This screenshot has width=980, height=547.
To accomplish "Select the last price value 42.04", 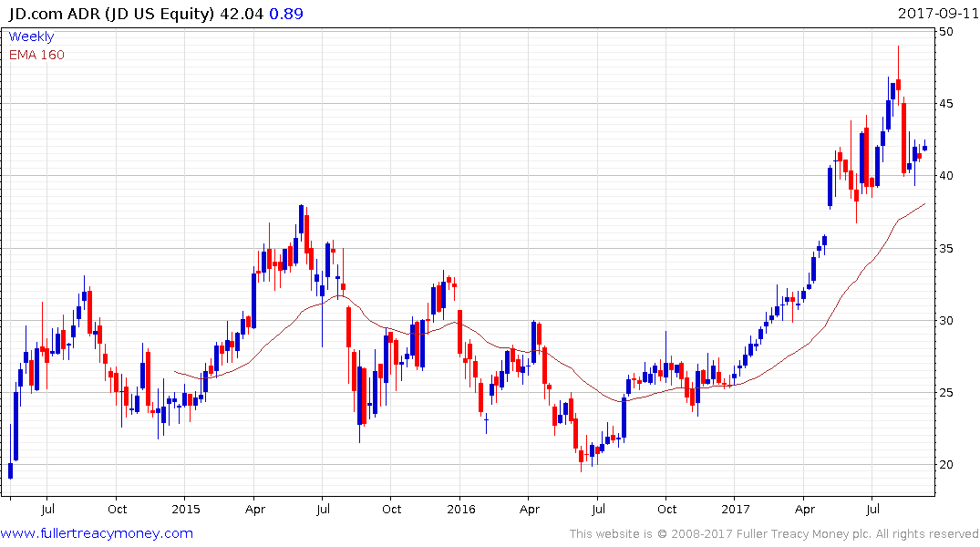I will coord(242,14).
